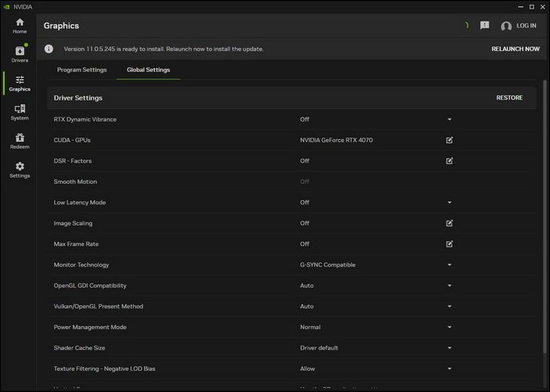Switch to the Program Settings tab
The width and height of the screenshot is (550, 392).
[82, 70]
